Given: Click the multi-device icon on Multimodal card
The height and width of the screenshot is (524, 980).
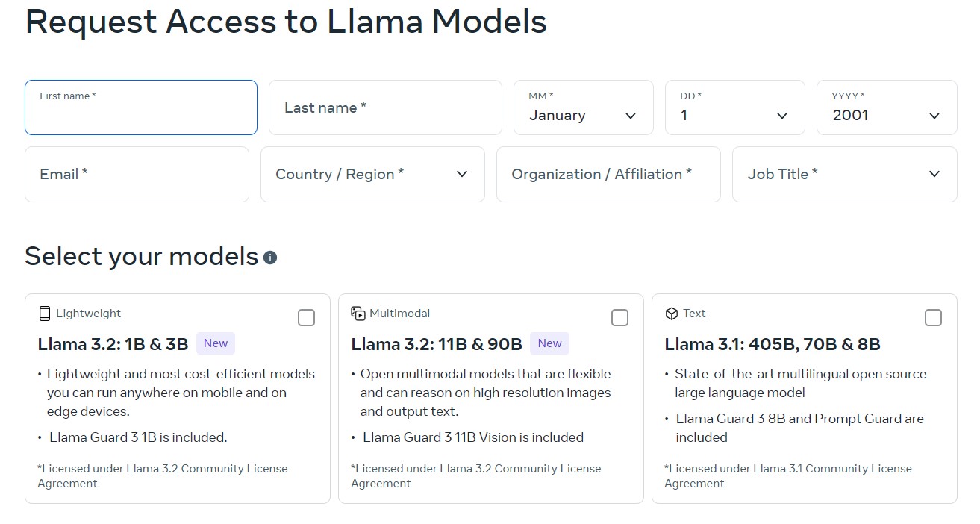Looking at the screenshot, I should pyautogui.click(x=358, y=313).
